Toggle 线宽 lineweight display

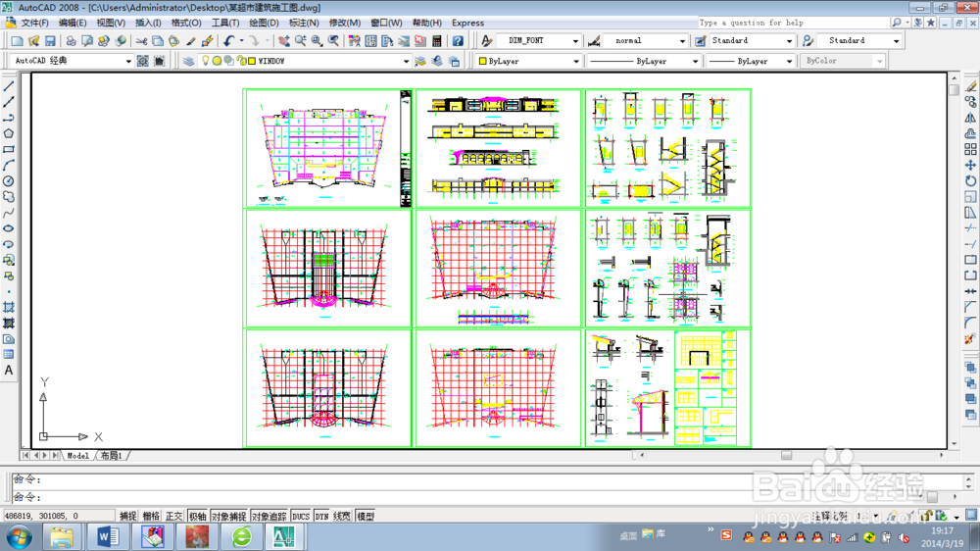342,516
